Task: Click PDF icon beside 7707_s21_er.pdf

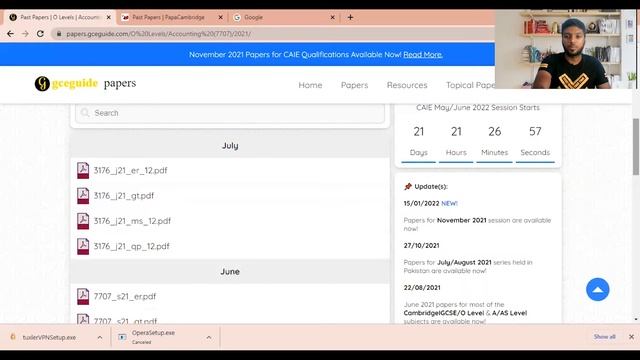Action: (83, 297)
